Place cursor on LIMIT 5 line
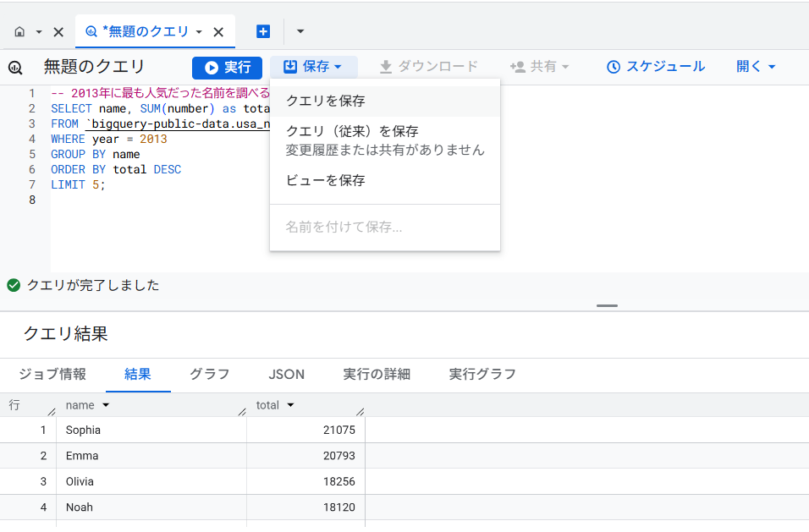This screenshot has width=809, height=532. point(78,184)
